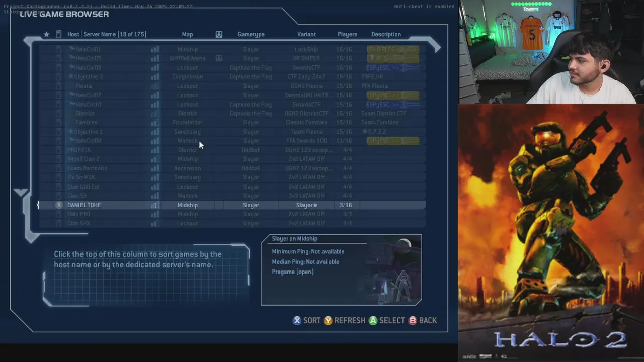
Task: Select the HaloCol01 server row
Action: tap(232, 49)
